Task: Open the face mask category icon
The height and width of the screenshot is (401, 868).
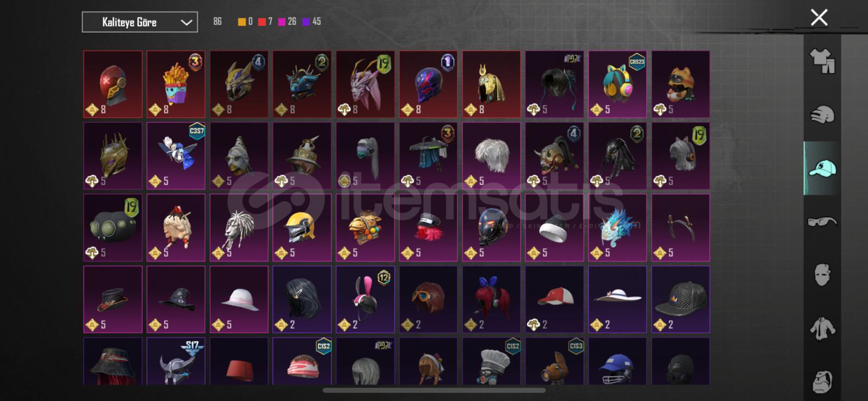Action: pyautogui.click(x=822, y=275)
